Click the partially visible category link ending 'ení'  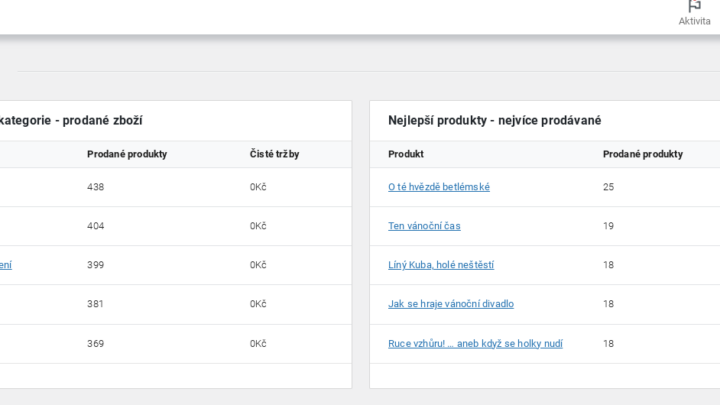click(x=6, y=265)
